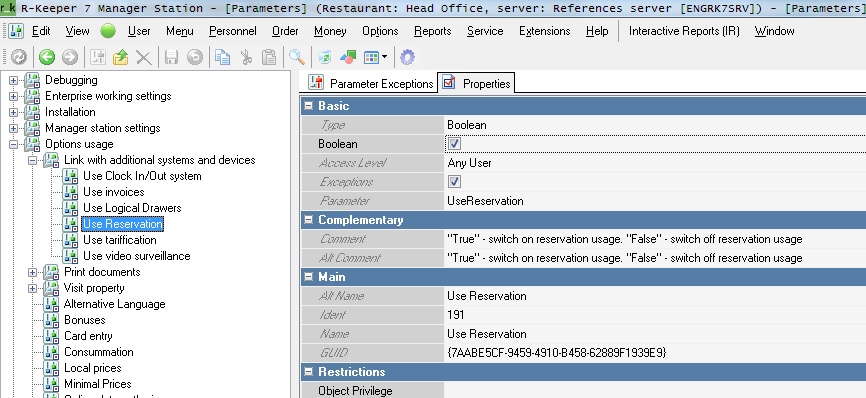
Task: Collapse Link with additional systems node
Action: [33, 161]
